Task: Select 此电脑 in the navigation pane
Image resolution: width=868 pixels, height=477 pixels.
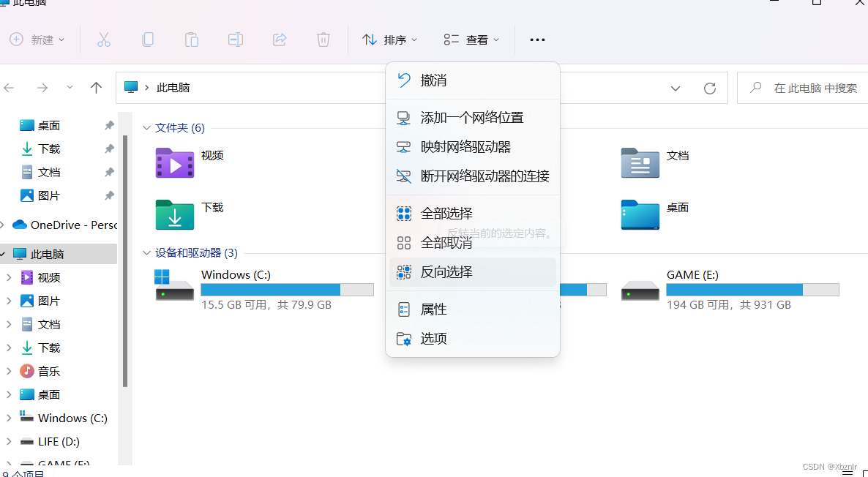Action: 58,254
